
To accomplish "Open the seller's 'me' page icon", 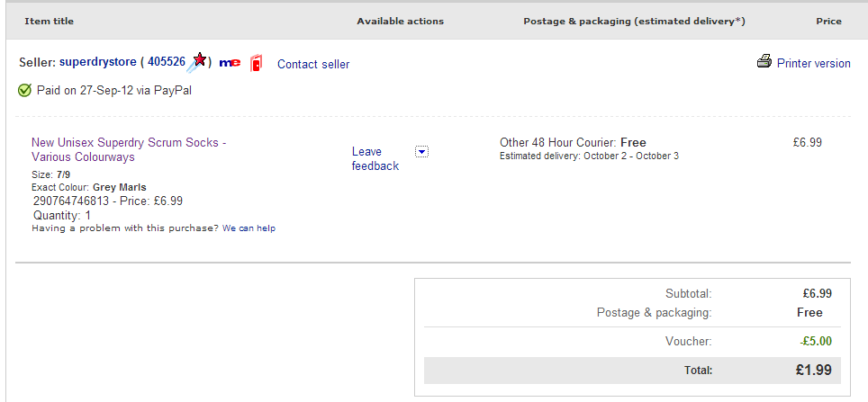I will pyautogui.click(x=230, y=63).
